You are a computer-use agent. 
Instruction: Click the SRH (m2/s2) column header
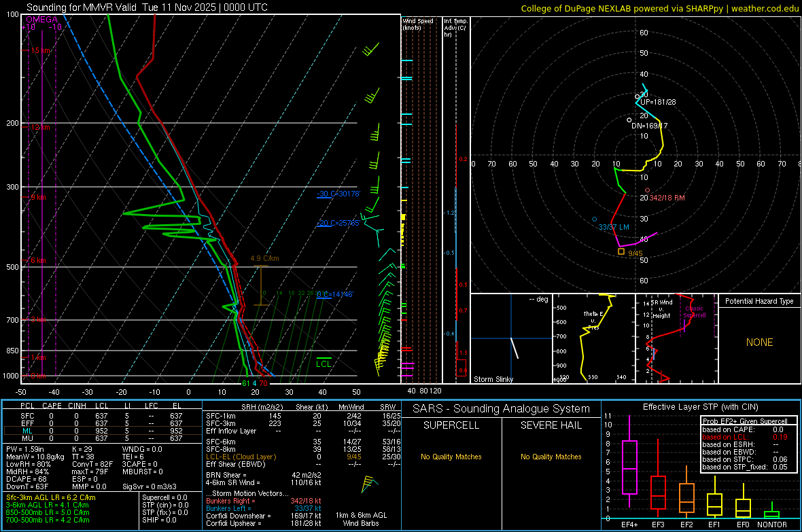[262, 407]
